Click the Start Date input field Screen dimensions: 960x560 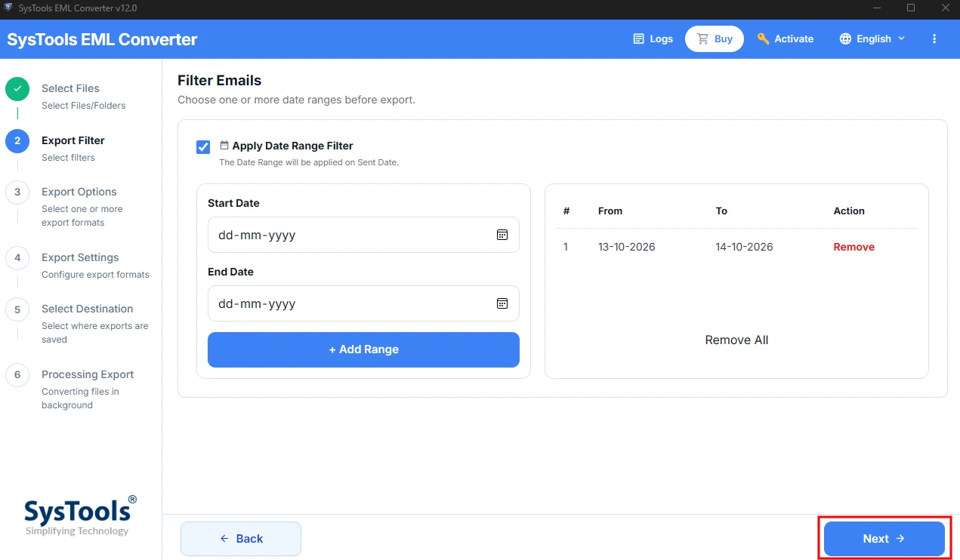click(x=363, y=235)
